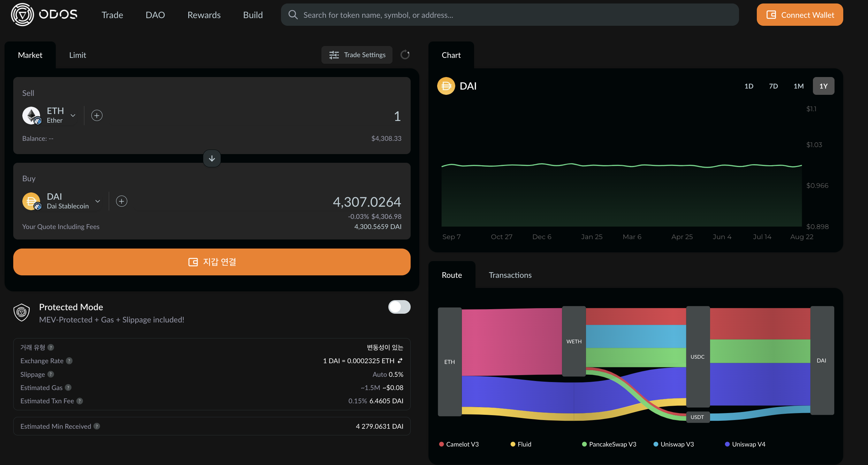Click the DAI route destination node
The height and width of the screenshot is (465, 868).
822,360
